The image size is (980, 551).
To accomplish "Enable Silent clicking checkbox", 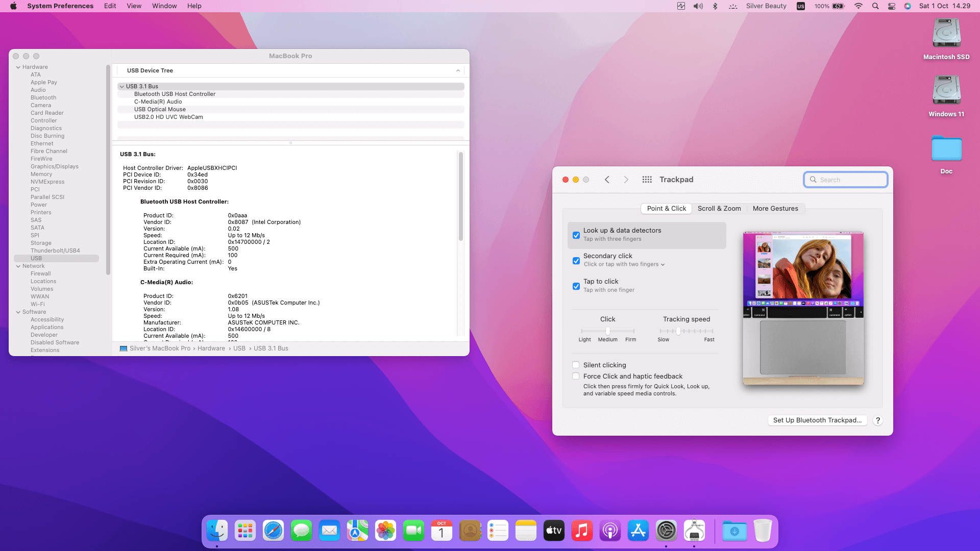I will (x=576, y=365).
